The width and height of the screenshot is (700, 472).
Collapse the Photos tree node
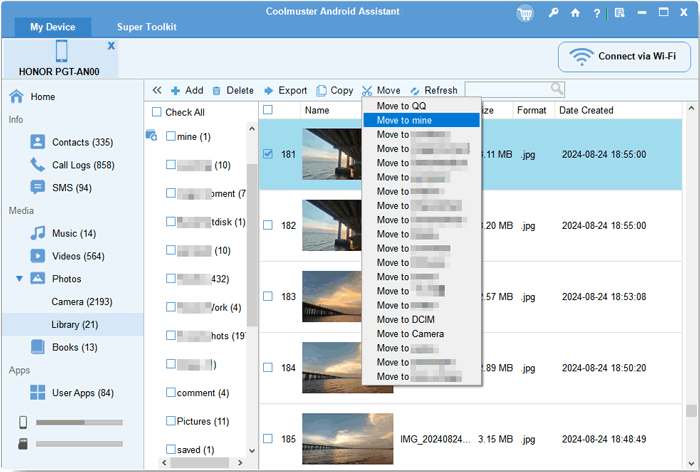(x=19, y=279)
